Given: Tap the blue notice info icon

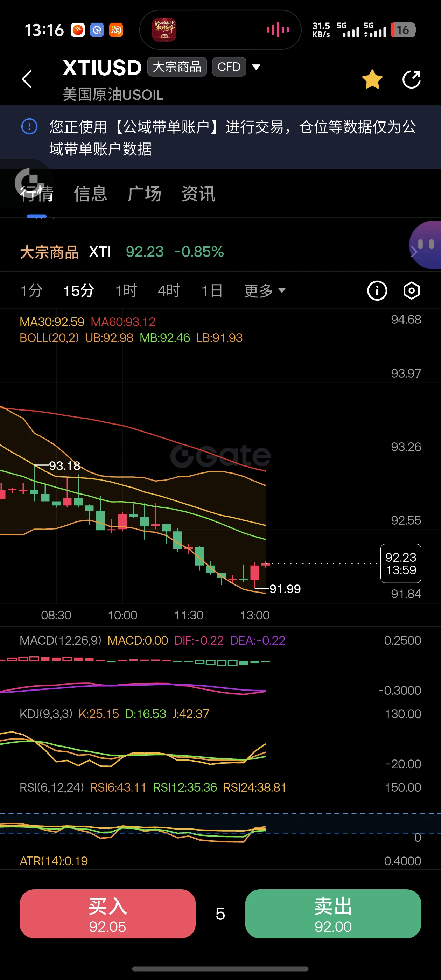Looking at the screenshot, I should click(29, 126).
